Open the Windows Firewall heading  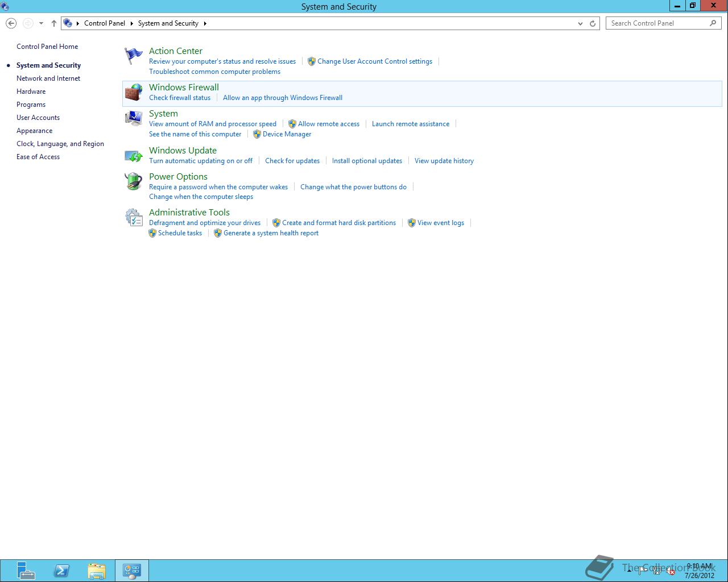[184, 88]
